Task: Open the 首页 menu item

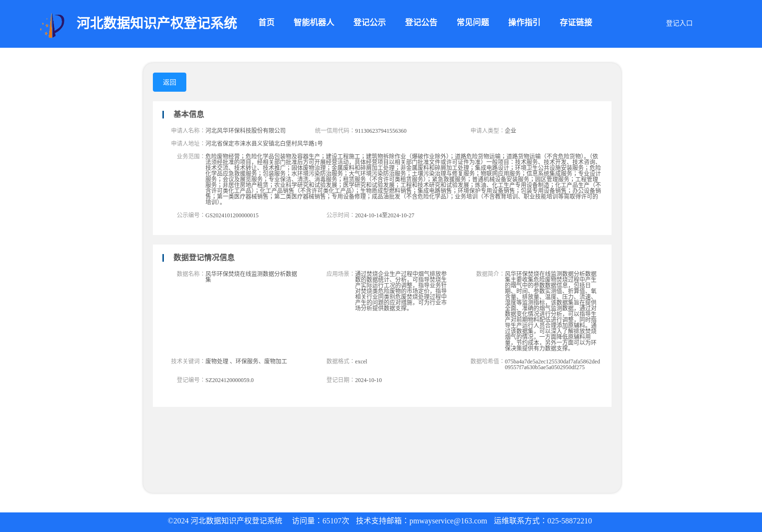Action: (266, 22)
